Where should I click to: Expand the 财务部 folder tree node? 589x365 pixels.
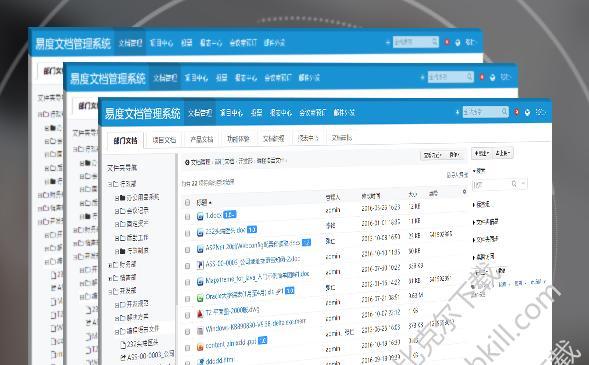(110, 264)
